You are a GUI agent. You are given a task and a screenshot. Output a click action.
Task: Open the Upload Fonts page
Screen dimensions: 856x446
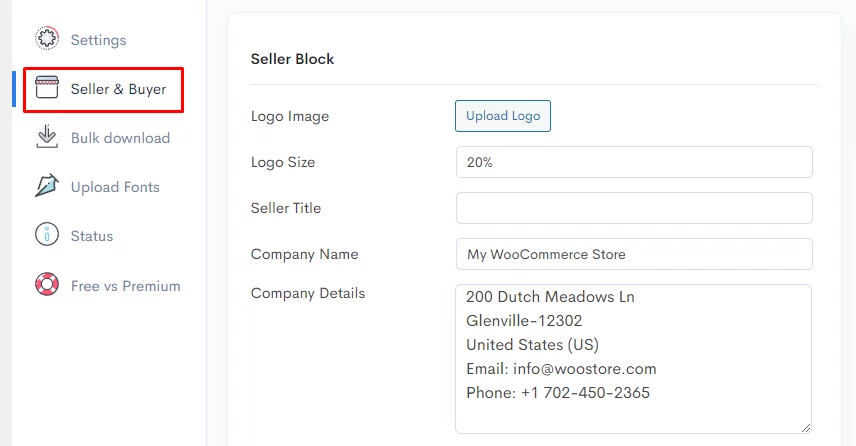[x=115, y=187]
